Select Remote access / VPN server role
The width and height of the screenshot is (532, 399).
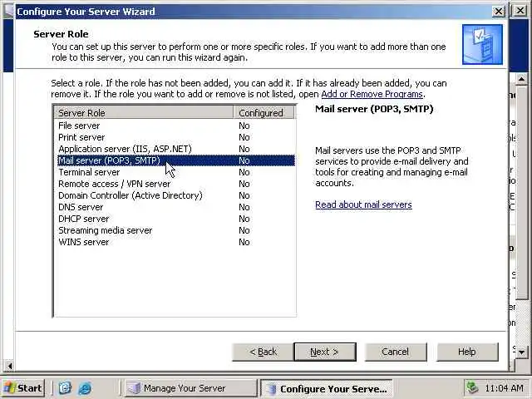point(175,184)
